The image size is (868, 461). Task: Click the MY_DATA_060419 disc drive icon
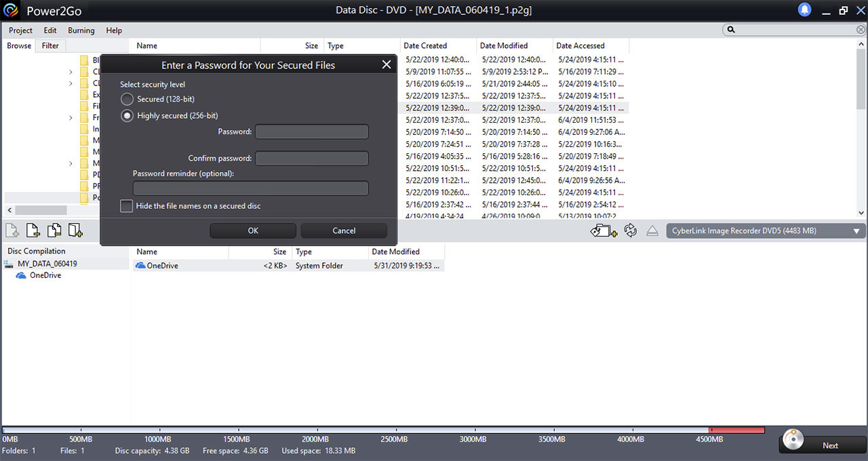click(x=9, y=264)
